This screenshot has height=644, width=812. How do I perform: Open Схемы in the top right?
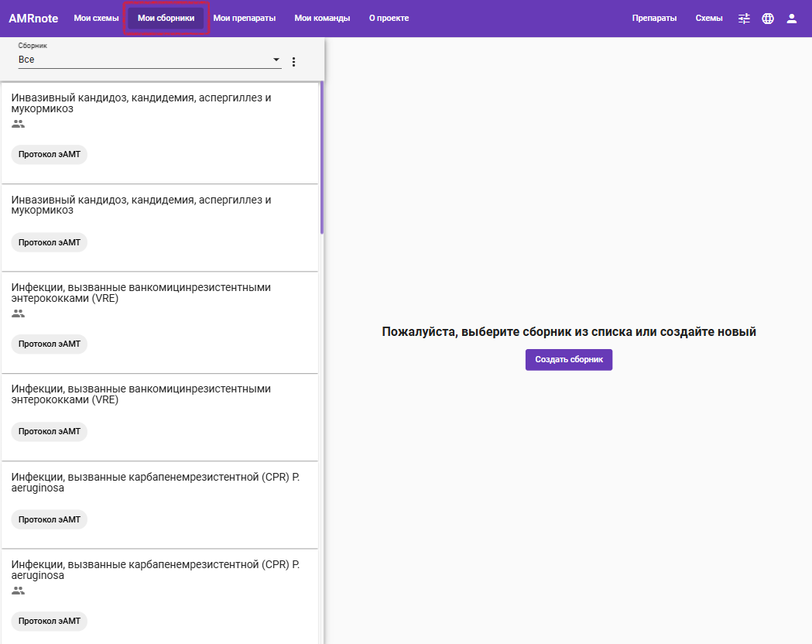(x=709, y=18)
